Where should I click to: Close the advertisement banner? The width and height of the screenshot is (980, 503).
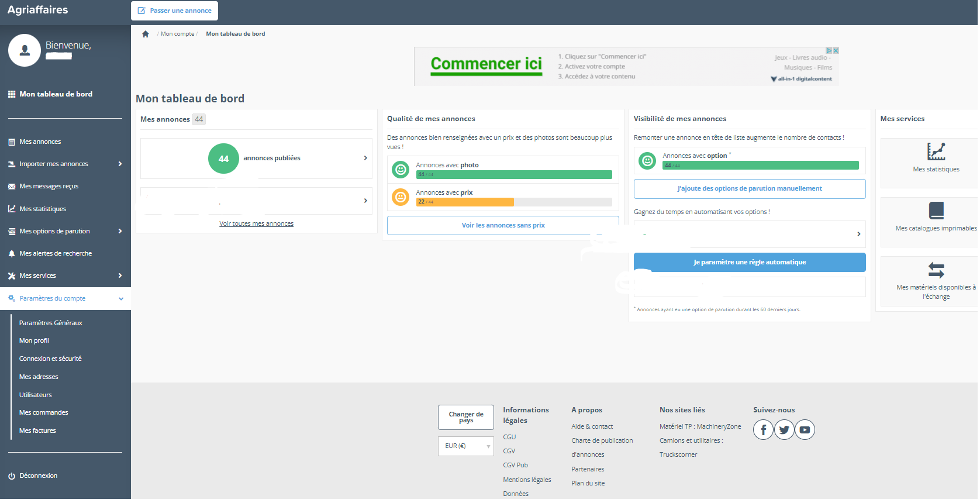coord(836,51)
